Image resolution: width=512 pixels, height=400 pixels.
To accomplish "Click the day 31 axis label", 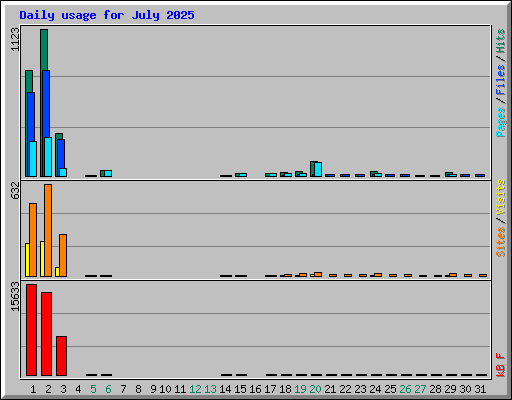I will pyautogui.click(x=480, y=389).
